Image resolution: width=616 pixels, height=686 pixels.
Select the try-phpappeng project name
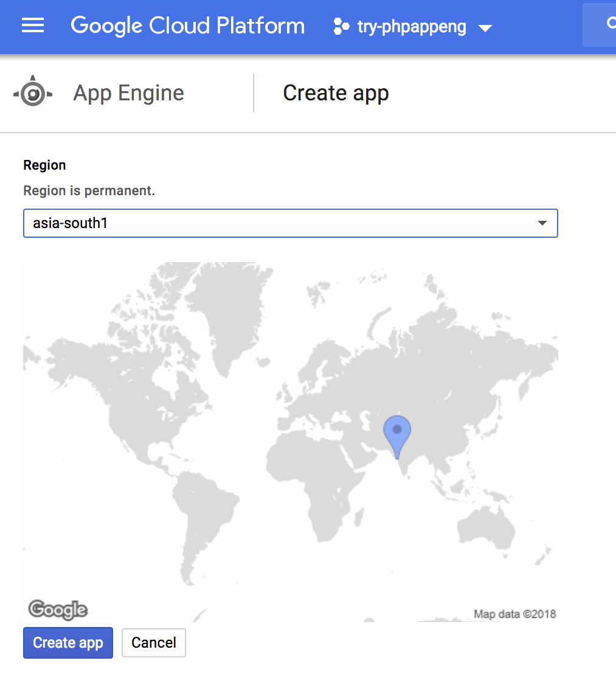pyautogui.click(x=412, y=27)
